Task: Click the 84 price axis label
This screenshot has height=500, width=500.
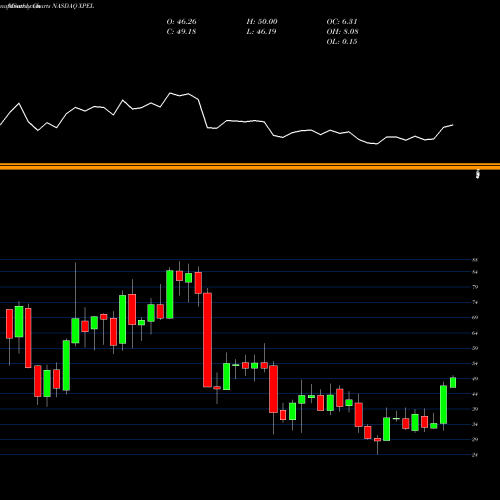Action: click(x=475, y=272)
